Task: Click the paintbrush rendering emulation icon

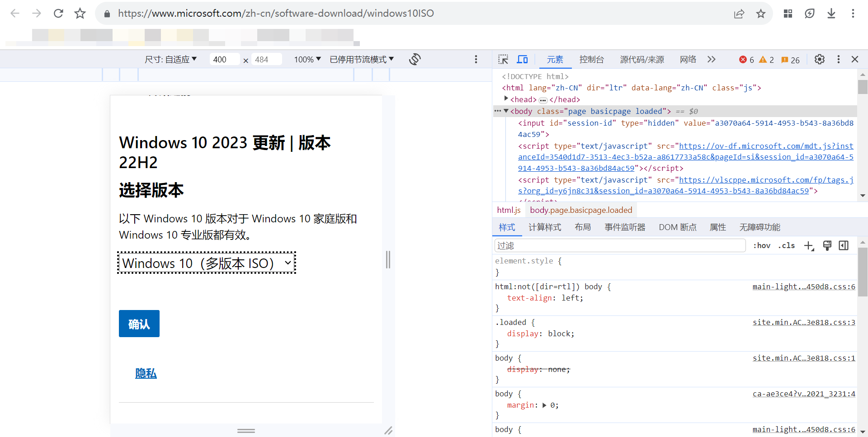Action: coord(827,245)
